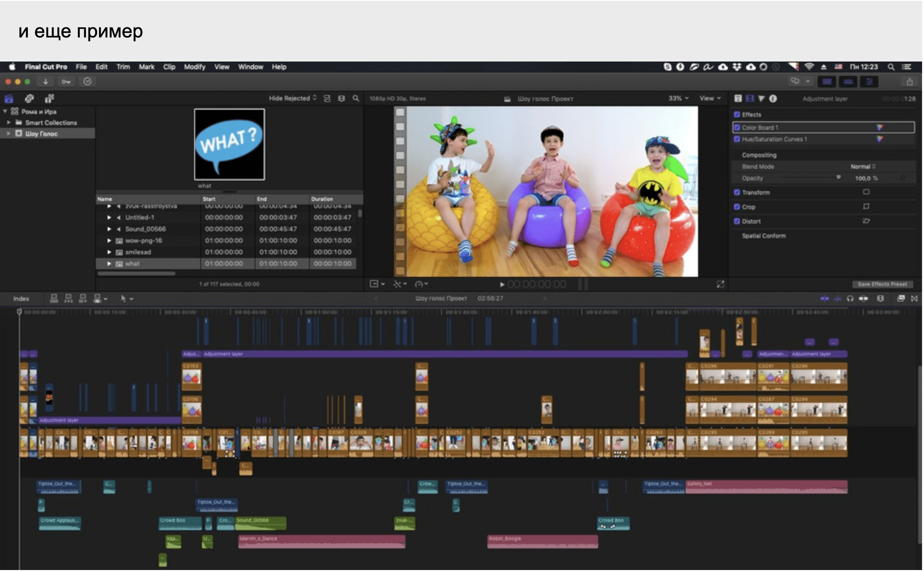Uncheck the Hue/Saturation Curves 1 effect
Viewport: 924px width, 571px height.
737,139
